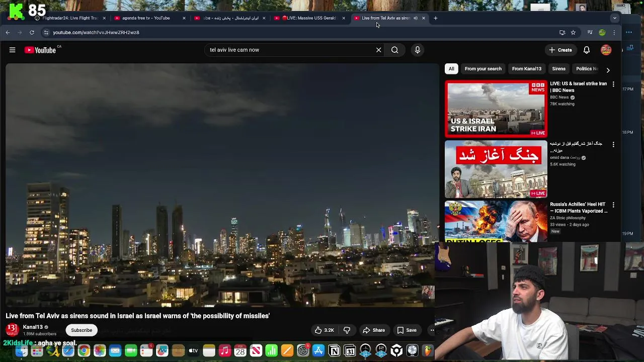644x362 pixels.
Task: Start voice search with the microphone
Action: click(417, 50)
